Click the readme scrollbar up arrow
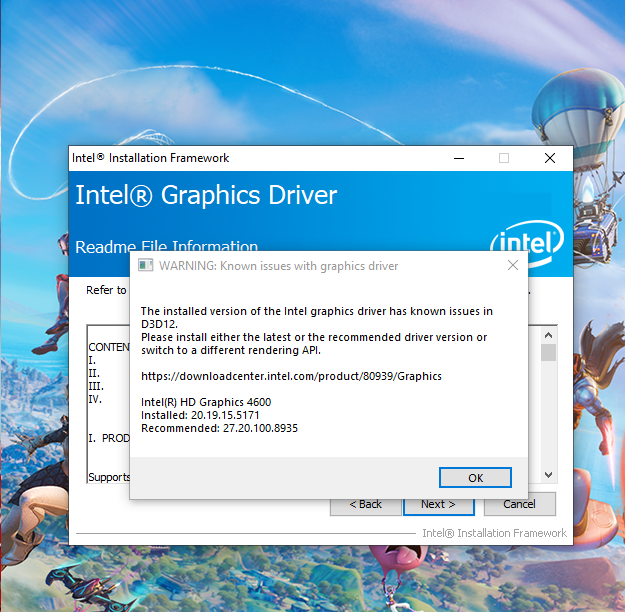This screenshot has width=625, height=612. coord(548,335)
